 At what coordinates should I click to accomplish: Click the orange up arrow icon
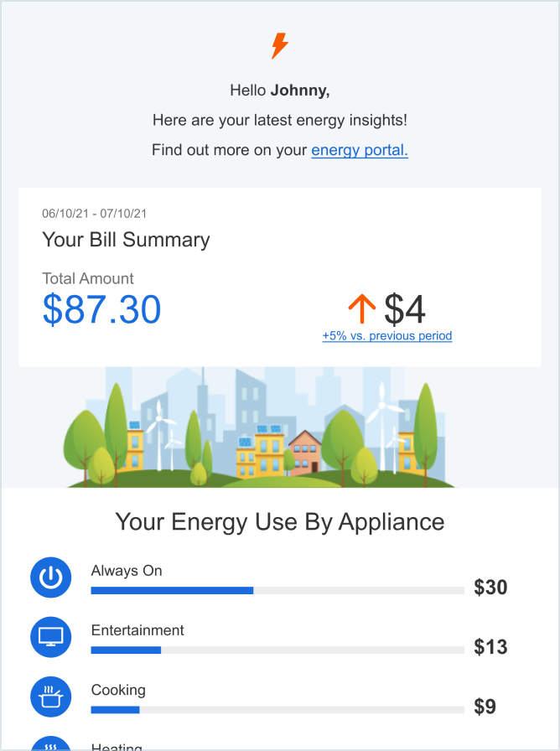(x=361, y=308)
